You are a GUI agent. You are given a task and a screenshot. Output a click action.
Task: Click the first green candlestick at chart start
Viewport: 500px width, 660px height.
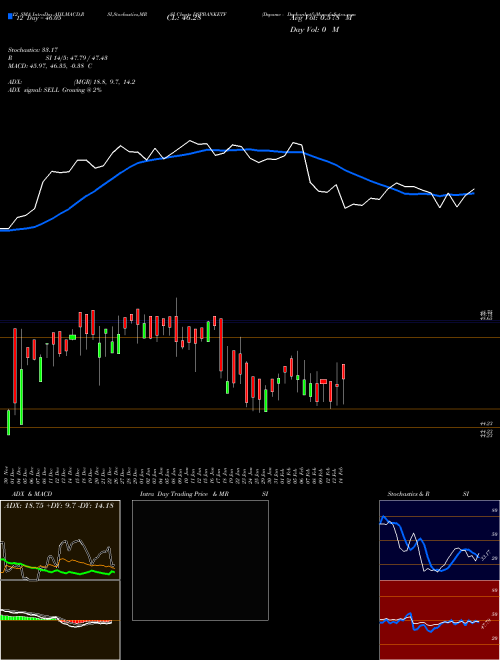[8, 422]
